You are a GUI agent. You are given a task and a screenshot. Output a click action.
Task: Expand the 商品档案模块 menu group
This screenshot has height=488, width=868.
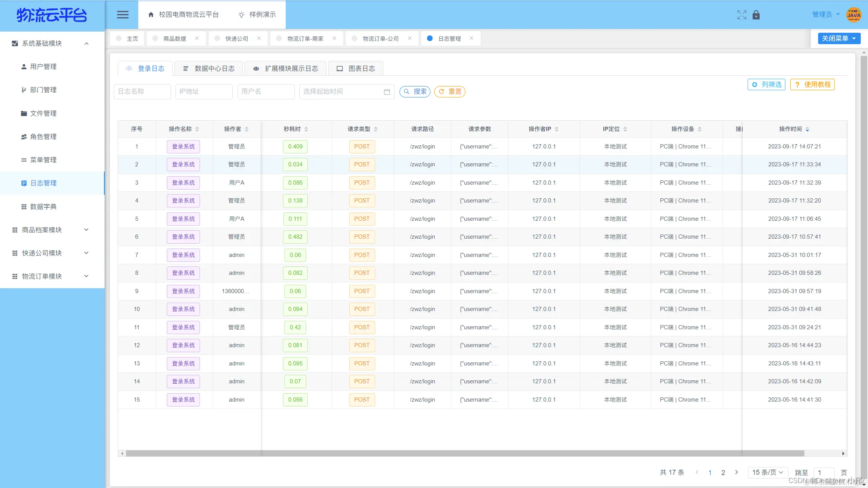(86, 230)
